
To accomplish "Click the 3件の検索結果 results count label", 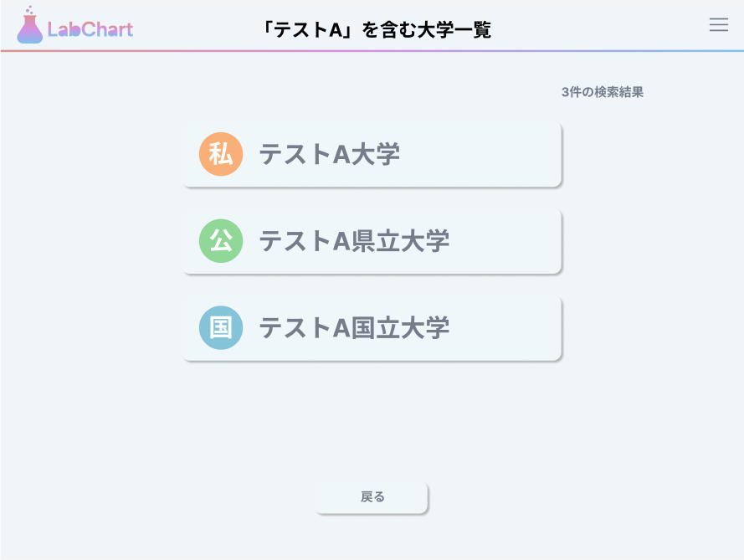I will 603,92.
